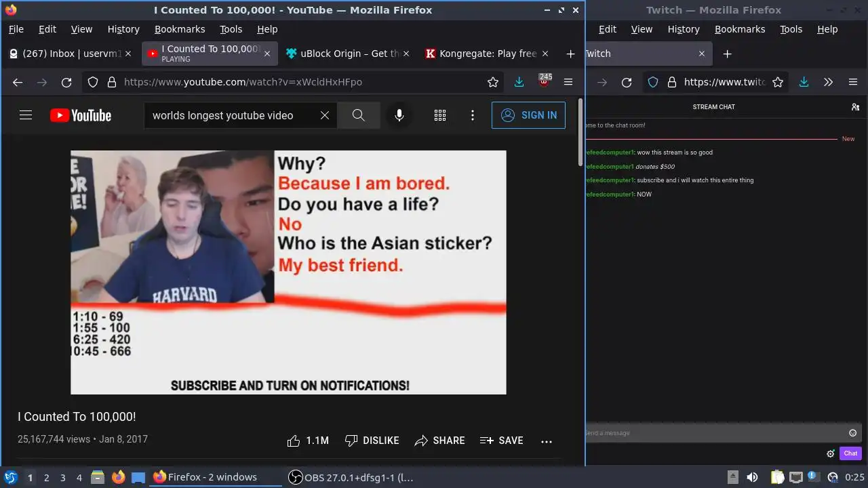Click the YouTube search magnifier button

point(359,115)
